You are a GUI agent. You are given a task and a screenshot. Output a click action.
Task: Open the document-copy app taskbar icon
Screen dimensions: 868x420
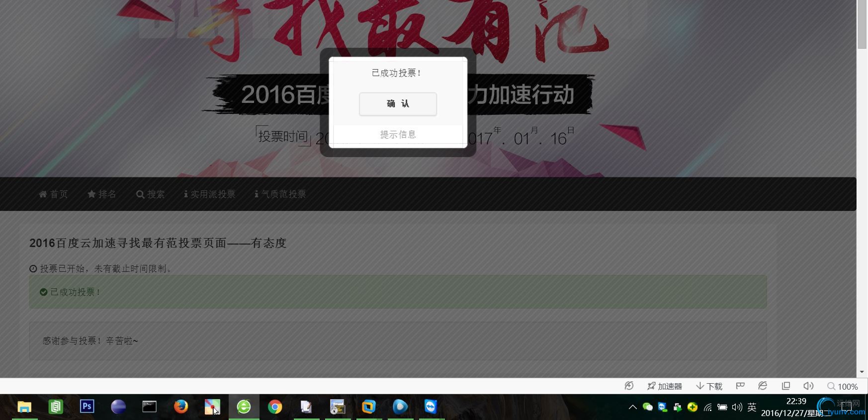click(306, 407)
